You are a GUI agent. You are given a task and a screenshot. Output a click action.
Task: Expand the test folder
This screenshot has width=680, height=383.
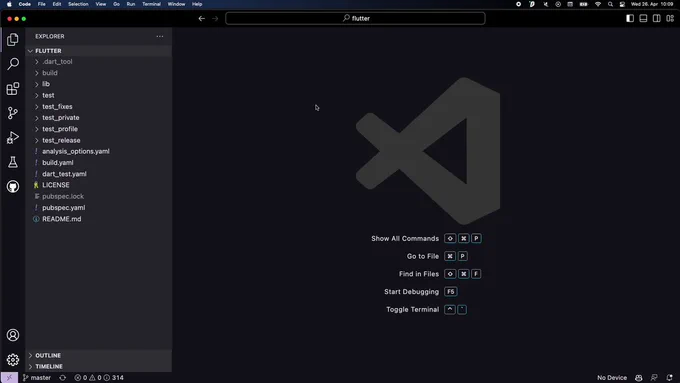(x=98, y=95)
